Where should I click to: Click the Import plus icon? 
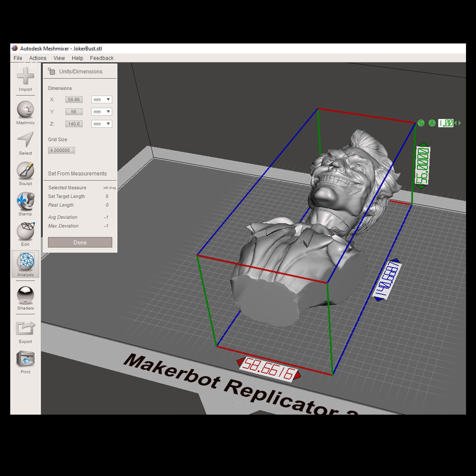25,76
